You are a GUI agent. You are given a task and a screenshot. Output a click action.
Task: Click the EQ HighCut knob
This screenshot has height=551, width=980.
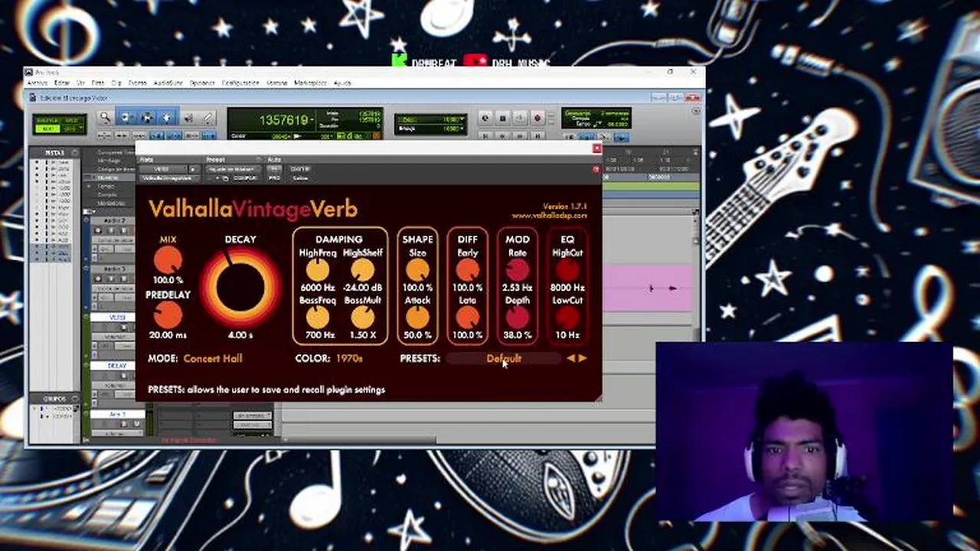567,269
